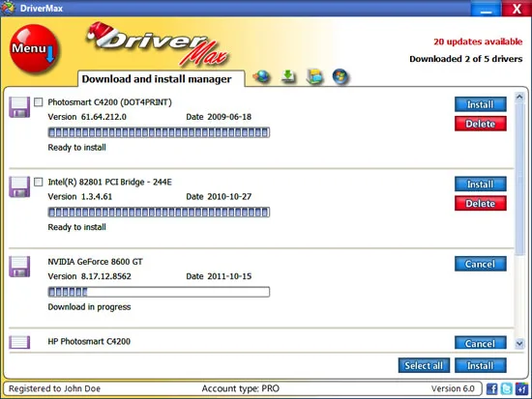
Task: Click the floppy disk icon for NVIDIA GeForce
Action: pyautogui.click(x=19, y=267)
